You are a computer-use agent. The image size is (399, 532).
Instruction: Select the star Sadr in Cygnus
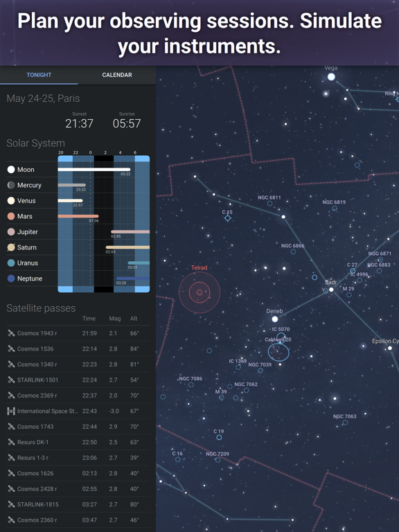point(331,290)
